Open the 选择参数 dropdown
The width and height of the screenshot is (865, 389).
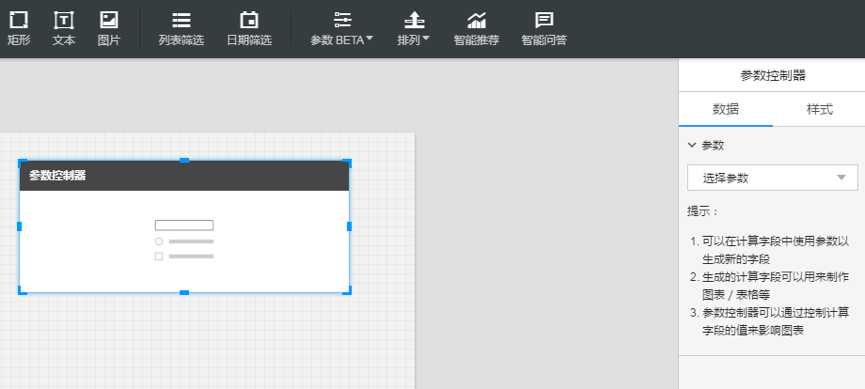[x=772, y=178]
